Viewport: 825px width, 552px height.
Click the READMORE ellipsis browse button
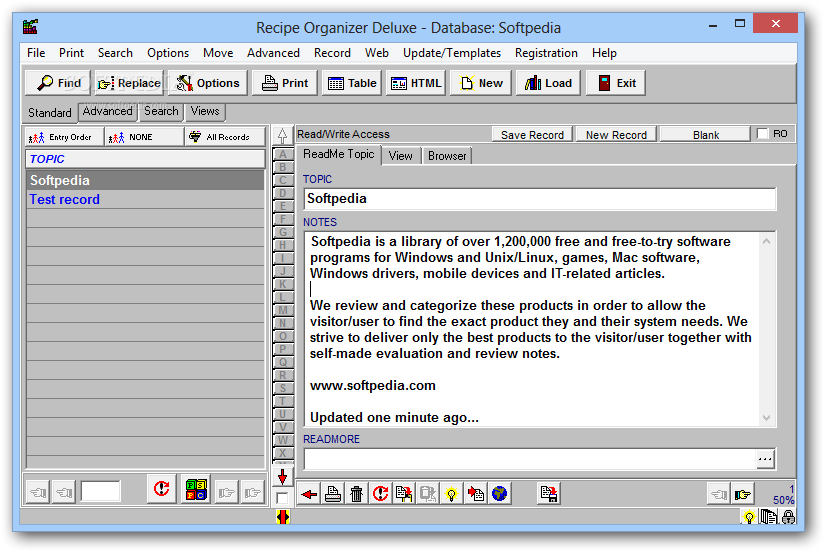765,459
